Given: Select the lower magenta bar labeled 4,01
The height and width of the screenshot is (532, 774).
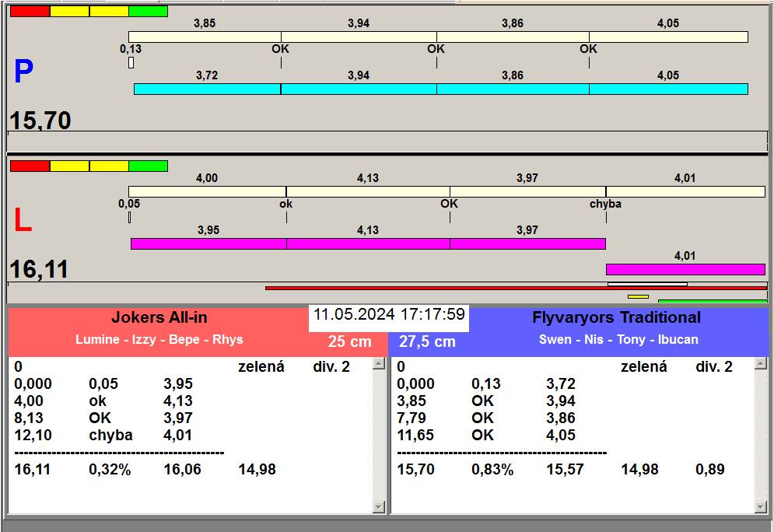Looking at the screenshot, I should click(x=685, y=269).
